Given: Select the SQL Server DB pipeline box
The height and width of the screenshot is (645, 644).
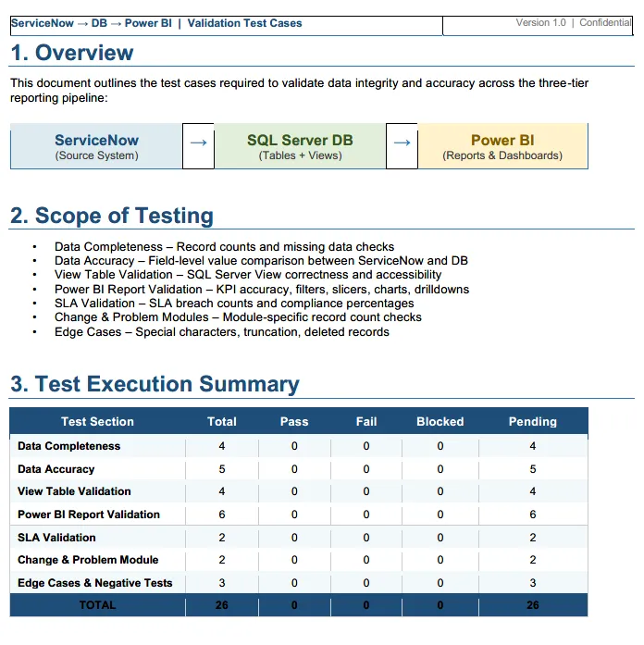Looking at the screenshot, I should pyautogui.click(x=300, y=146).
